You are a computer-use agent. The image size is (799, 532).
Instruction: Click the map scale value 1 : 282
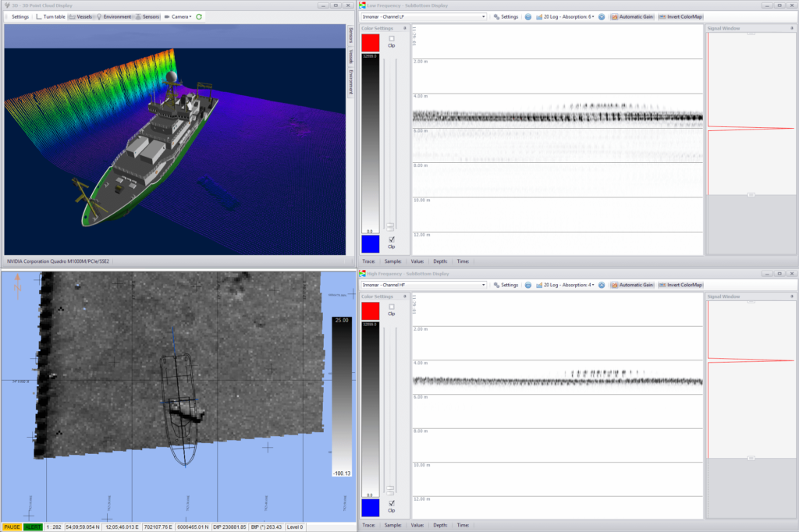[x=54, y=527]
